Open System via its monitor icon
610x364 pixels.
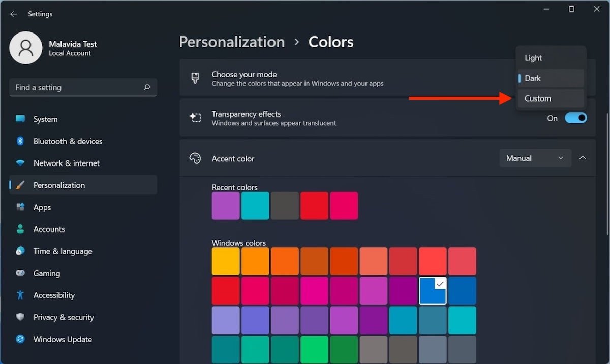point(20,119)
